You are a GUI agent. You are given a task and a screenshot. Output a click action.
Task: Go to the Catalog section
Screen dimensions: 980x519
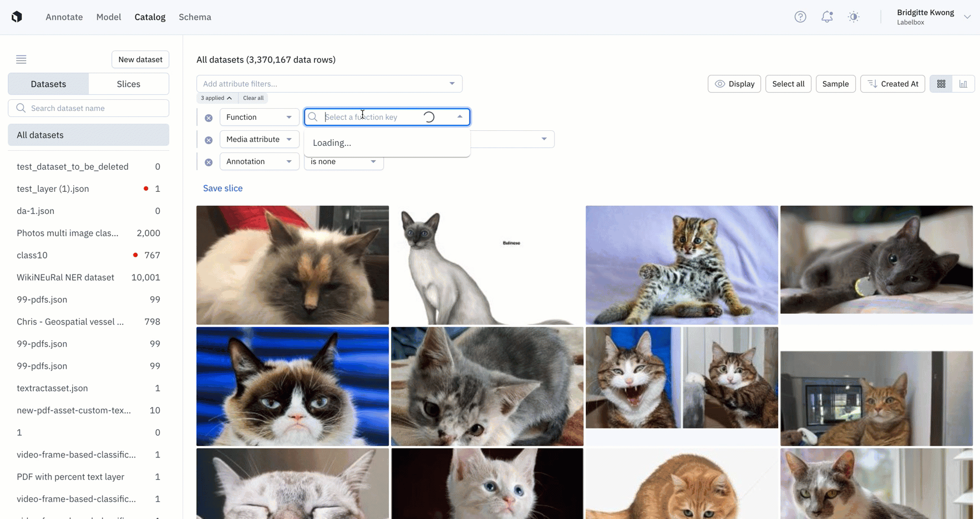(x=150, y=17)
